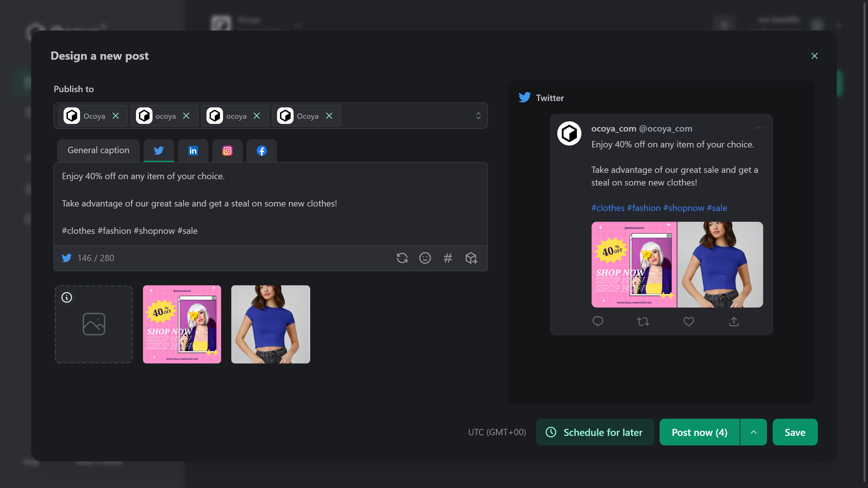Click the AI copy box icon

(471, 258)
